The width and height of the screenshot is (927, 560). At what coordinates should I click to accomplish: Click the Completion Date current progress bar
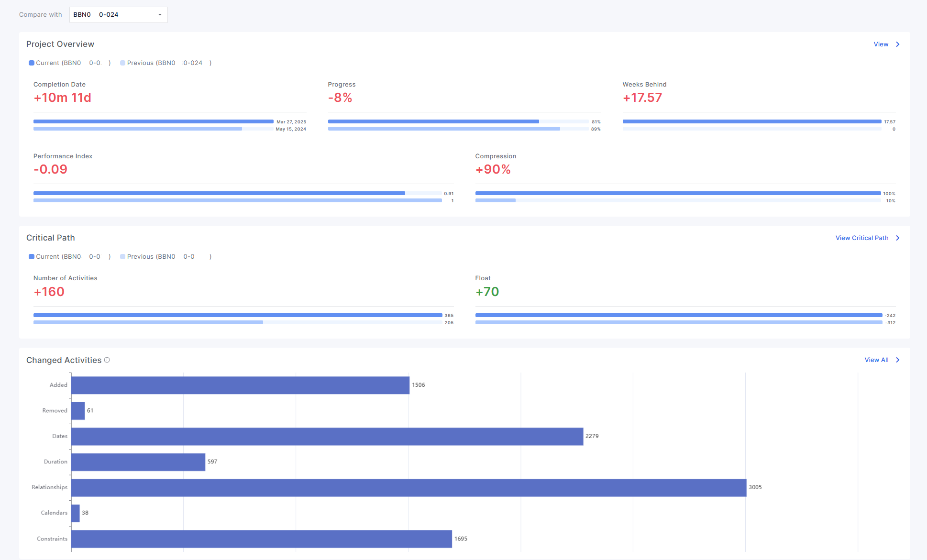click(153, 121)
